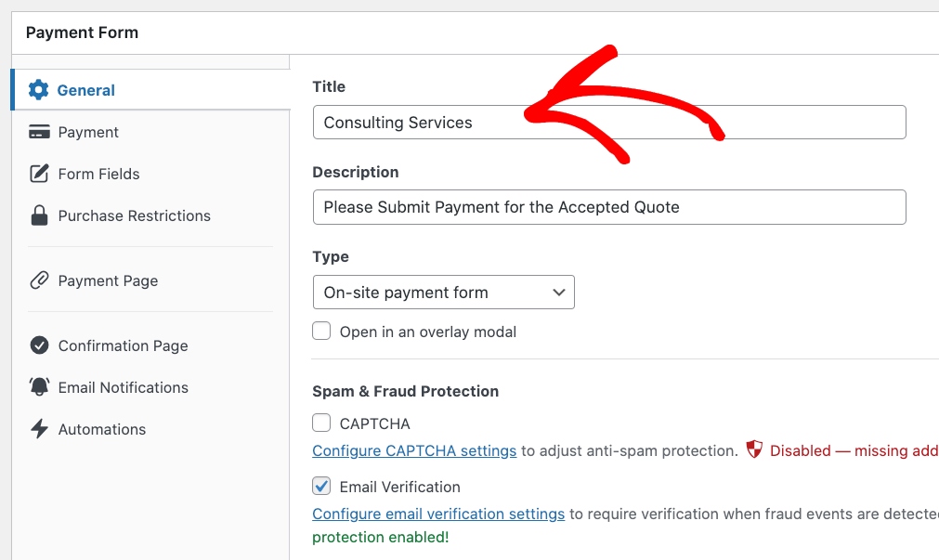This screenshot has height=560, width=939.
Task: Click the Purchase Restrictions lock icon
Action: (39, 215)
